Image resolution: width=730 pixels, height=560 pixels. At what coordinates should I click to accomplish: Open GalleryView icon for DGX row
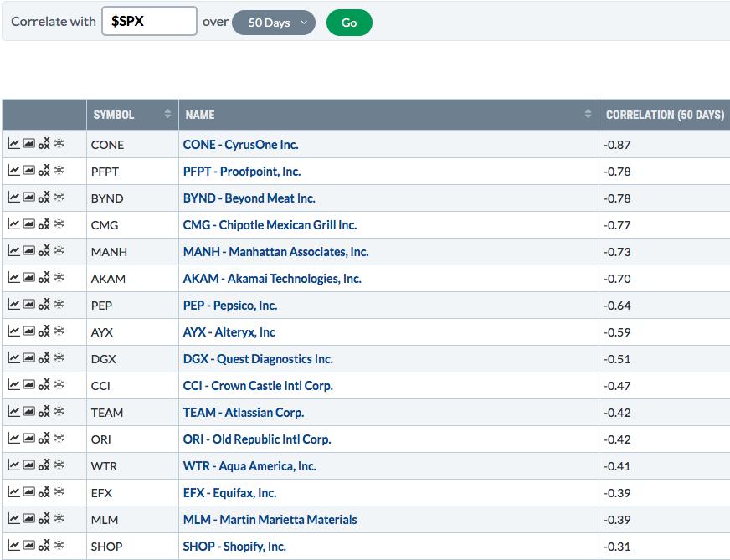tap(28, 358)
